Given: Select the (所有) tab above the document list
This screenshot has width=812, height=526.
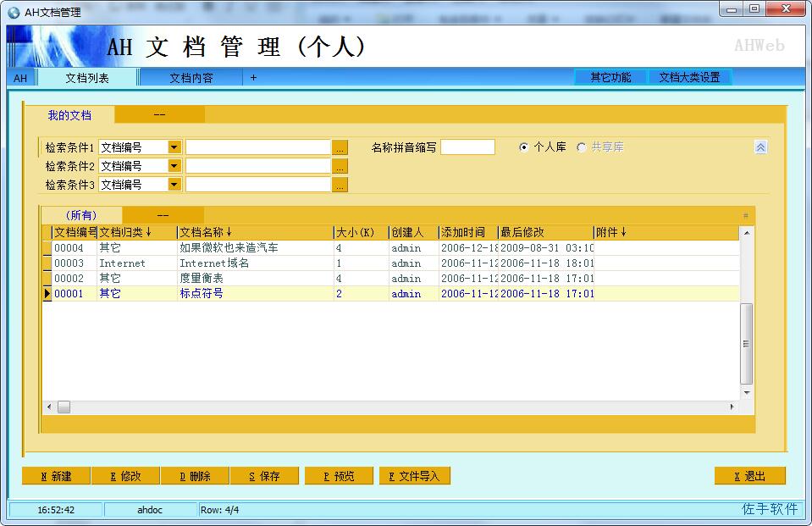Looking at the screenshot, I should coord(83,214).
